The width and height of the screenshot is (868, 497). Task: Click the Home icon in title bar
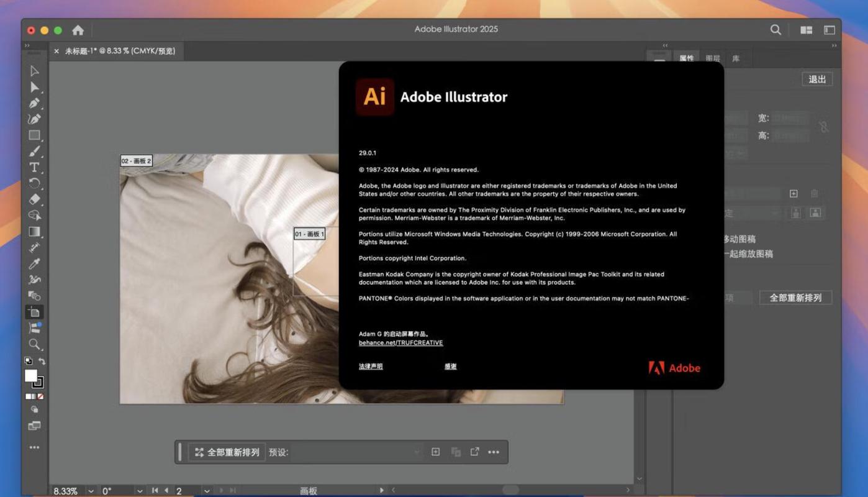[x=78, y=30]
